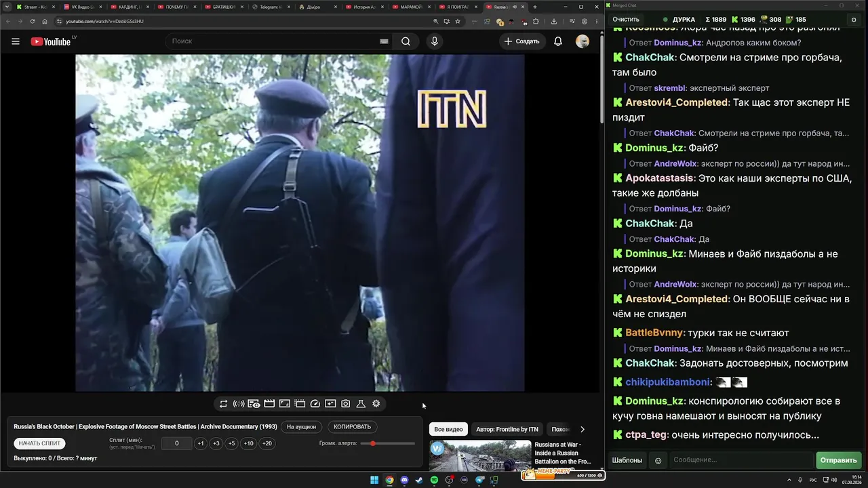
Task: Open the Windows Start menu
Action: tap(374, 481)
